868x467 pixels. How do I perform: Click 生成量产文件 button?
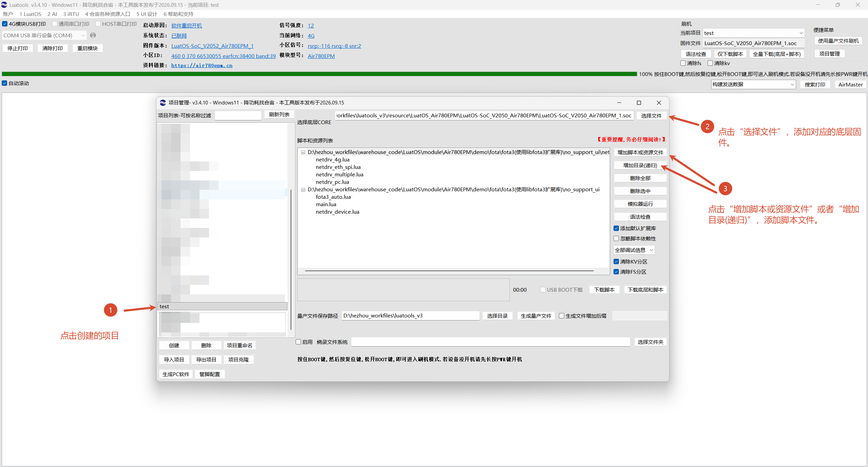[x=536, y=316]
